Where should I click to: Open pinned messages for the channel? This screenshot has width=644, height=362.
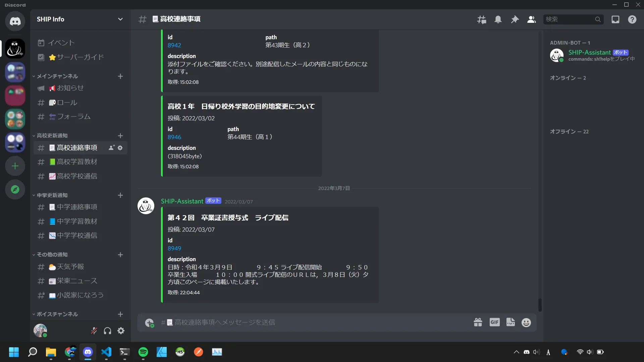(x=515, y=19)
